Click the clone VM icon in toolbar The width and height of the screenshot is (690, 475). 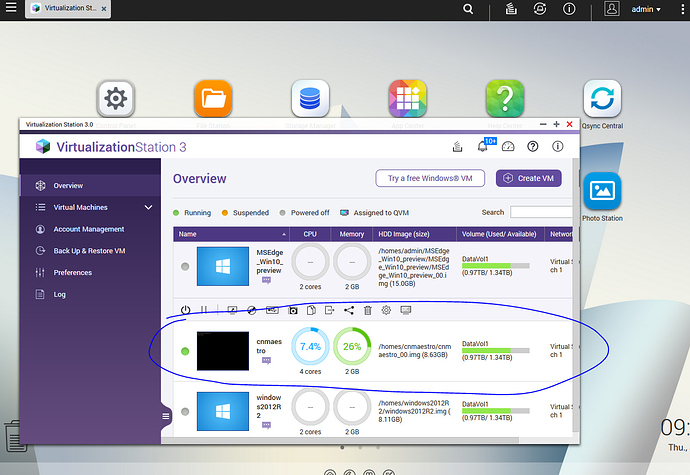[311, 310]
